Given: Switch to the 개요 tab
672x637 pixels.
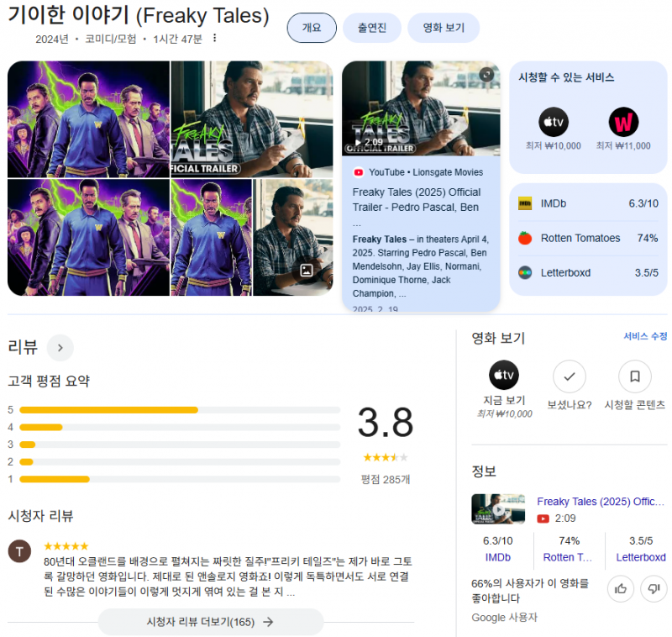Looking at the screenshot, I should [312, 28].
